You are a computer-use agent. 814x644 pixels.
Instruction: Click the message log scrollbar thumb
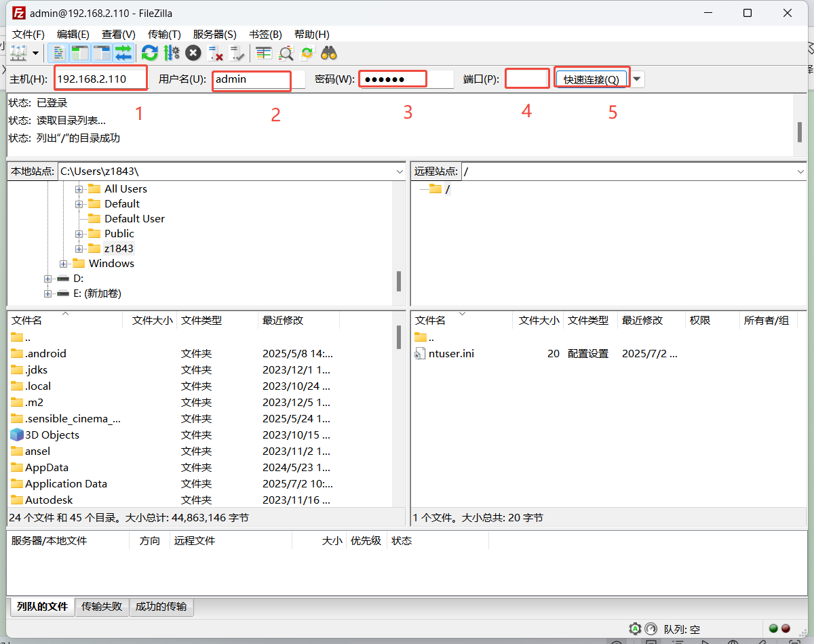click(800, 132)
